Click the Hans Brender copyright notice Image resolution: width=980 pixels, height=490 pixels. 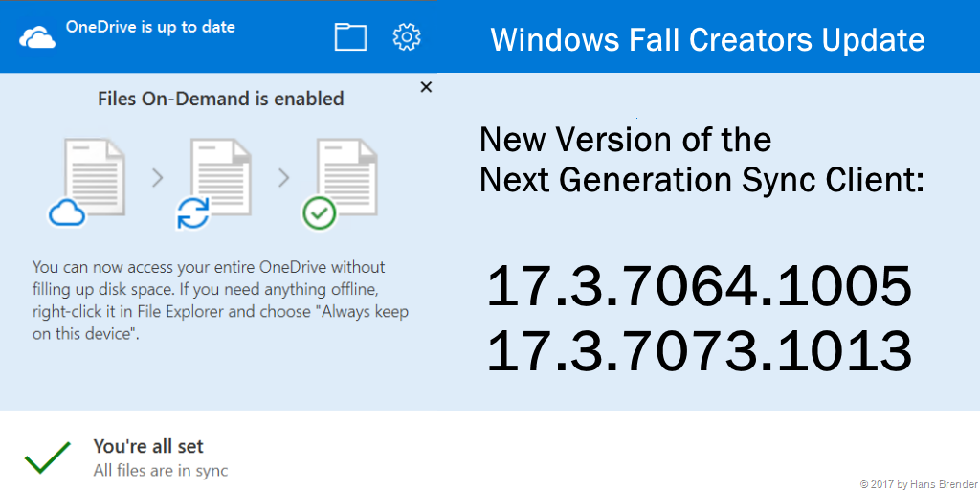(918, 483)
